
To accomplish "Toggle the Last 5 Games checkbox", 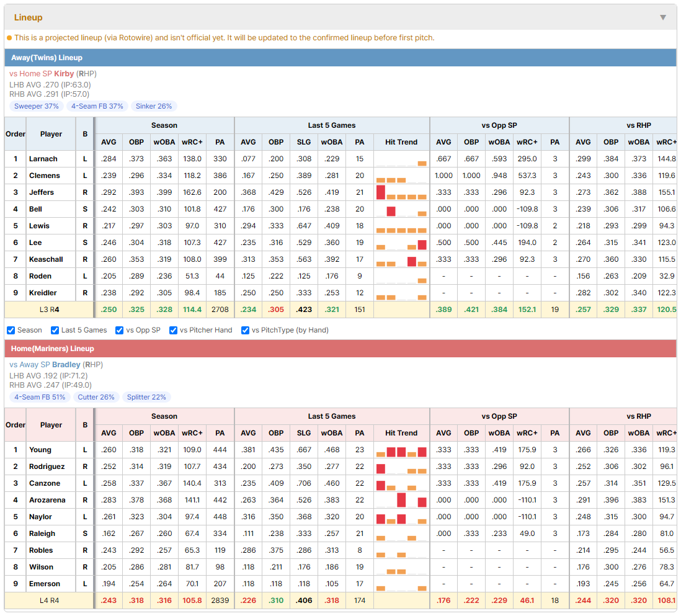I will (x=55, y=330).
